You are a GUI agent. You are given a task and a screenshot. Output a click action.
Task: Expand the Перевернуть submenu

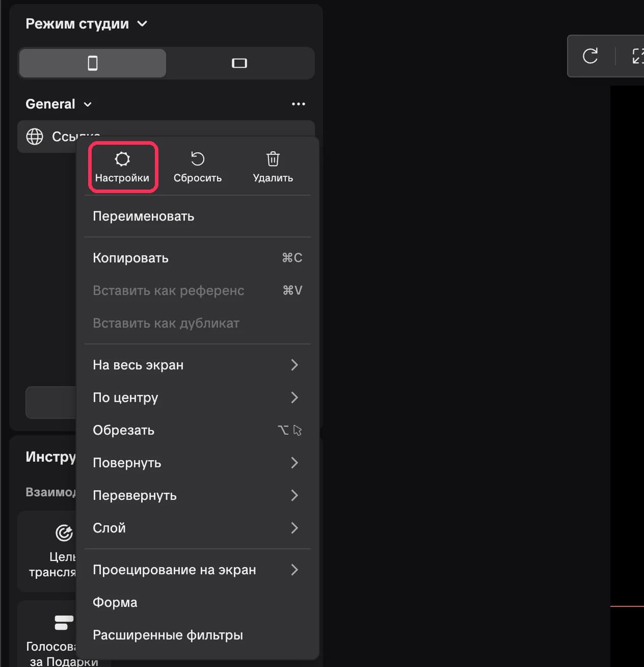[x=197, y=495]
